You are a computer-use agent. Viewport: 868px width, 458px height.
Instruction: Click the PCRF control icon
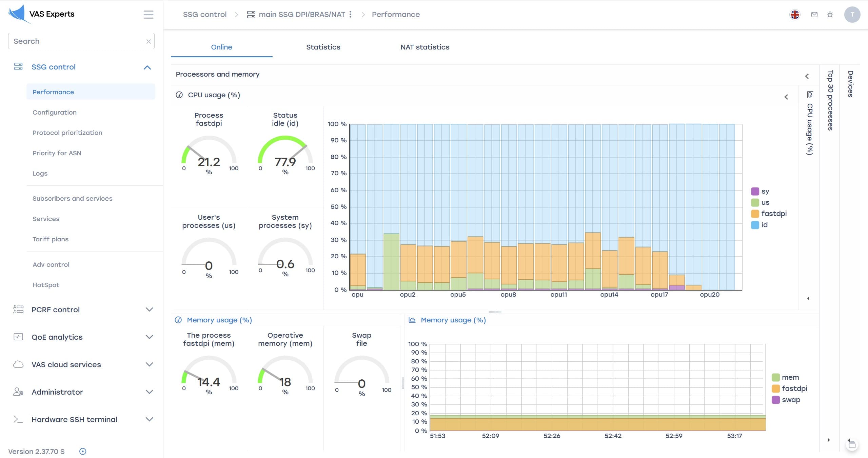point(18,309)
